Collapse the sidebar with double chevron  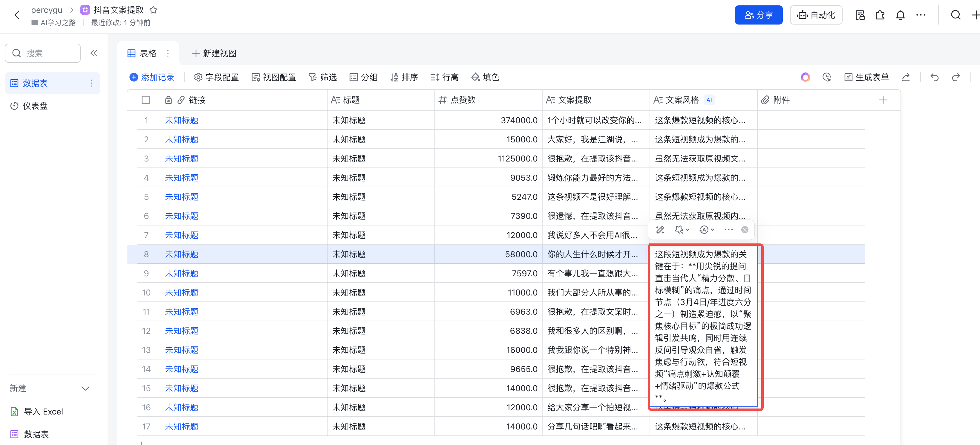(94, 53)
